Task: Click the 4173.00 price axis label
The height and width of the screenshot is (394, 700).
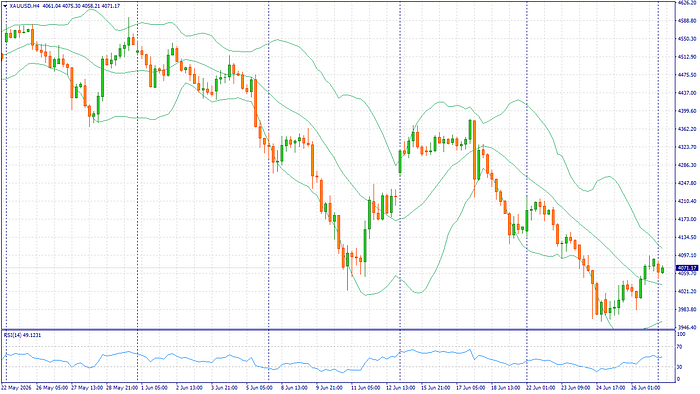Action: (x=687, y=219)
